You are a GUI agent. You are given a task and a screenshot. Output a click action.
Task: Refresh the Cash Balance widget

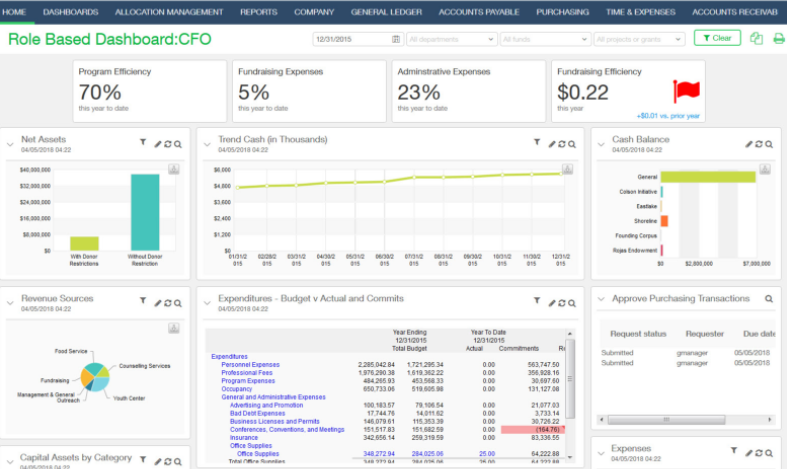coord(759,144)
